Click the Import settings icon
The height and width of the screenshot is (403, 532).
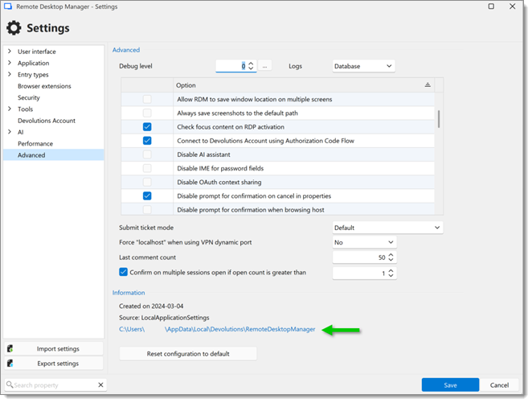coord(10,349)
